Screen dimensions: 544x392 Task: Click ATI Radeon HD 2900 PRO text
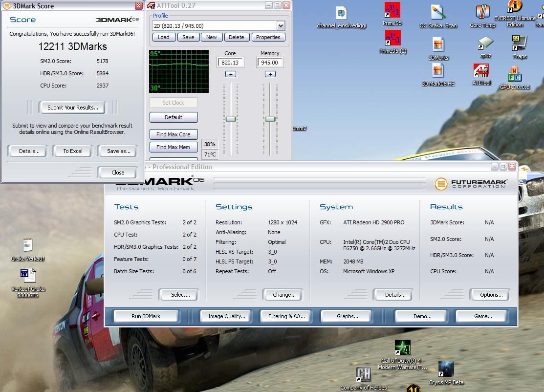(x=373, y=222)
